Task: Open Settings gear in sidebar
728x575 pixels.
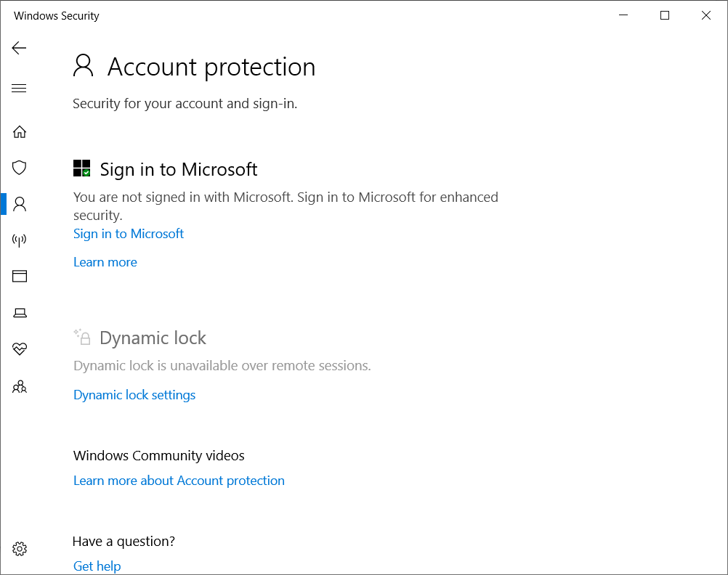Action: [20, 549]
